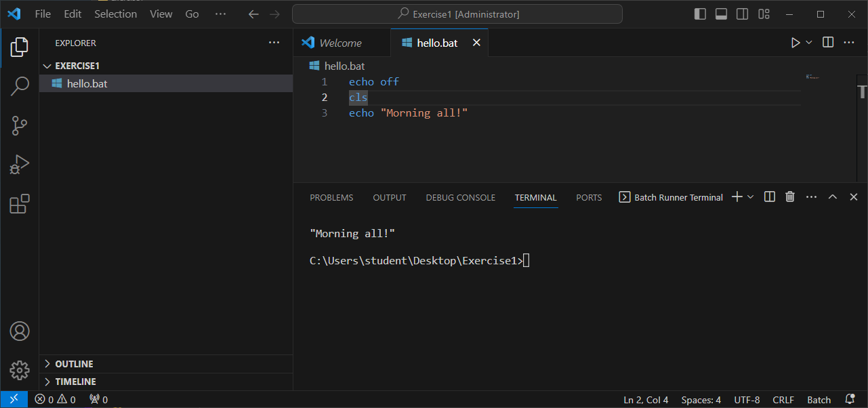Open the Source Control view
The width and height of the screenshot is (868, 408).
20,125
